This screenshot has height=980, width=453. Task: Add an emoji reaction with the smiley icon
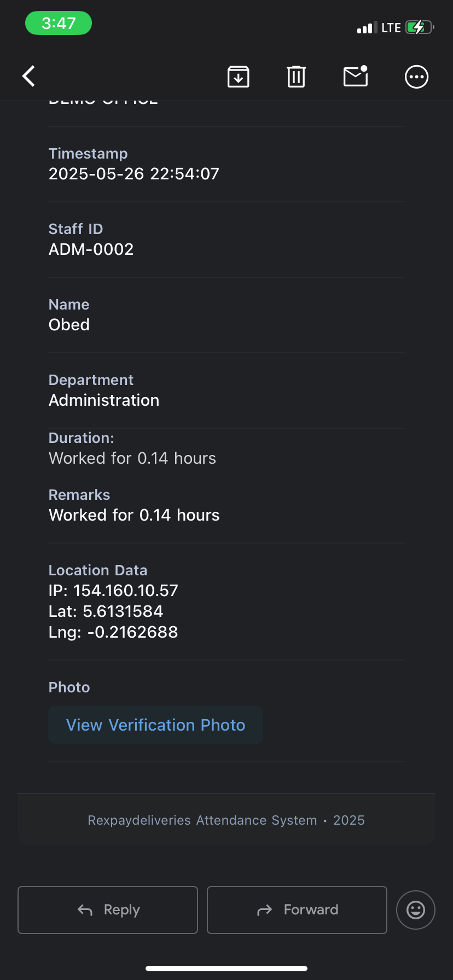coord(416,910)
